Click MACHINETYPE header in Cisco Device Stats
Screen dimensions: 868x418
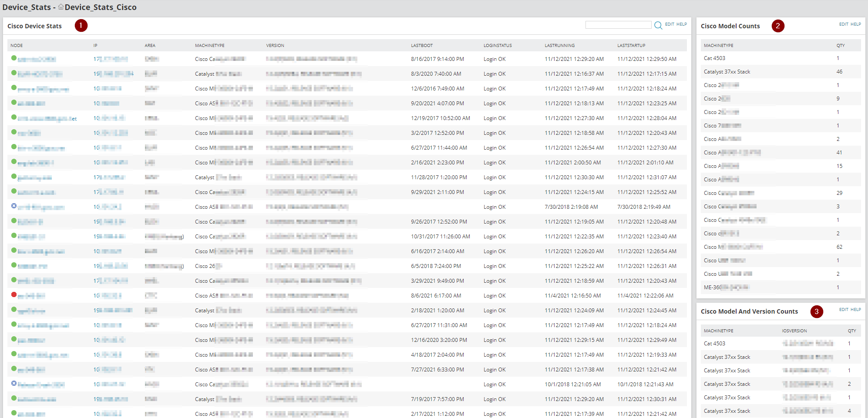[x=210, y=45]
